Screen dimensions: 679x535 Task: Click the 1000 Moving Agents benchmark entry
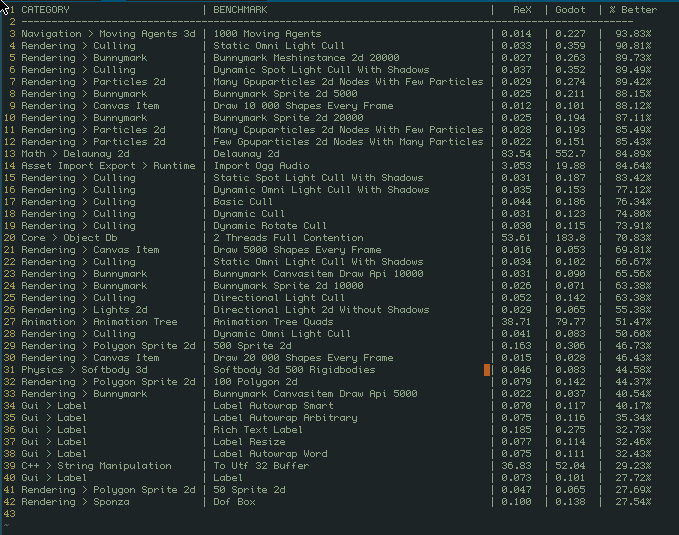coord(267,34)
